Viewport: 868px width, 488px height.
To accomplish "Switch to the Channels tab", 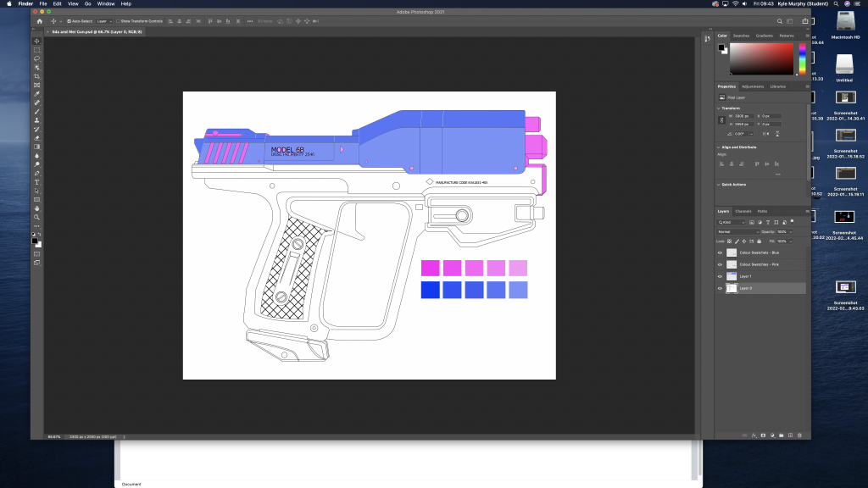I will click(743, 211).
